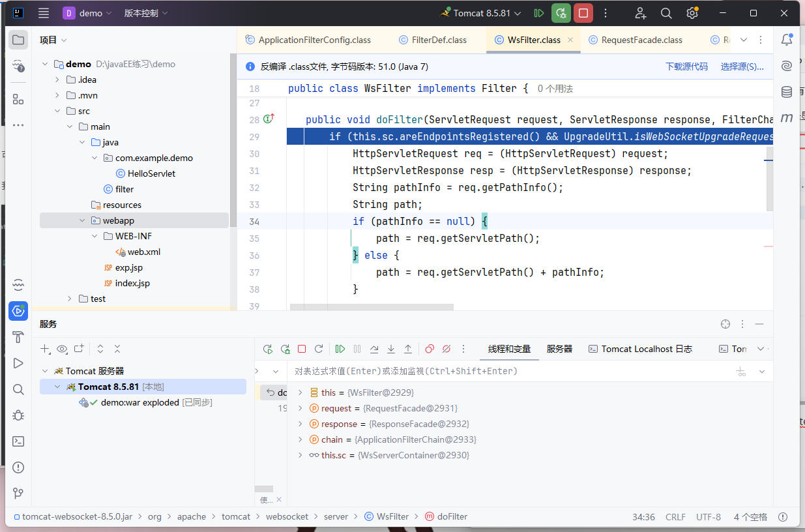Viewport: 805px width, 532px height.
Task: Click the 下载源代码 link
Action: coord(686,66)
